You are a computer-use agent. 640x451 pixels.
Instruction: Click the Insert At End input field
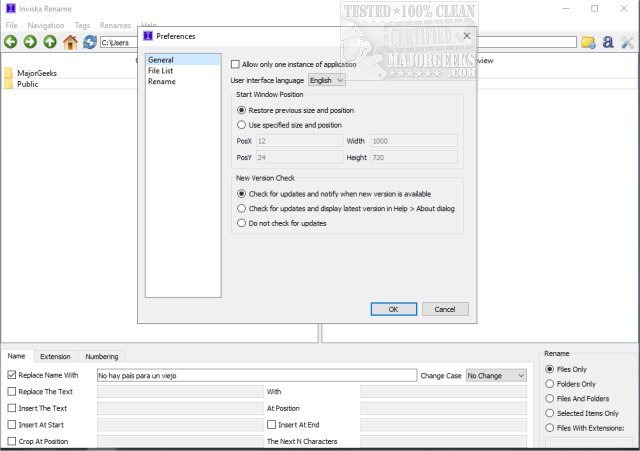(x=443, y=424)
